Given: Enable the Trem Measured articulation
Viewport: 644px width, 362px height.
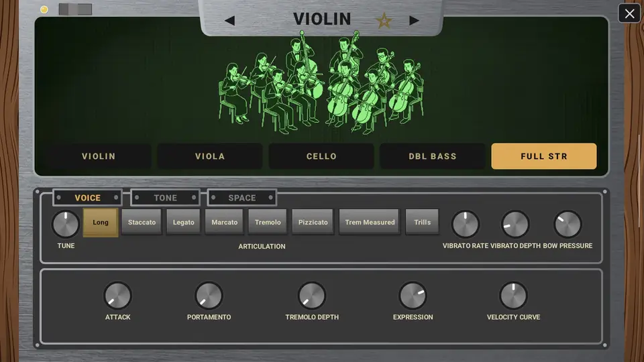Looking at the screenshot, I should 370,222.
